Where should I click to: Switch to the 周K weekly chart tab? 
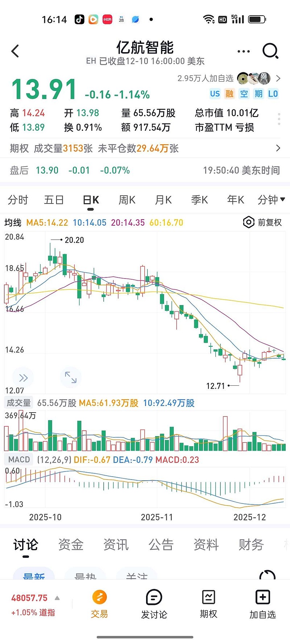point(127,200)
